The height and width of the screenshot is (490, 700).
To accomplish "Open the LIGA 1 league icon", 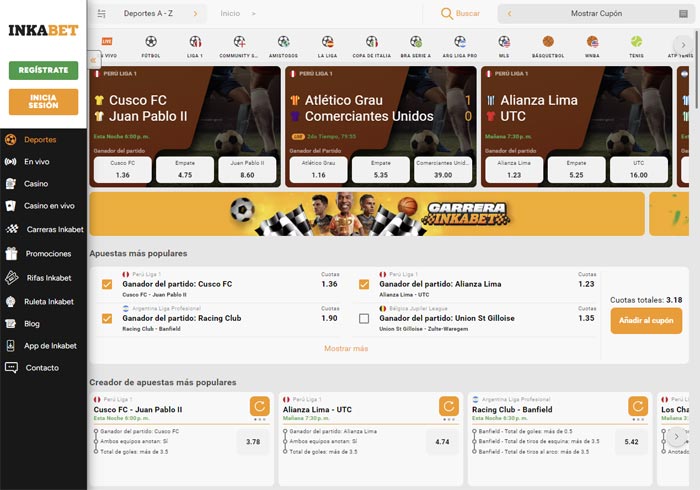I will point(195,42).
